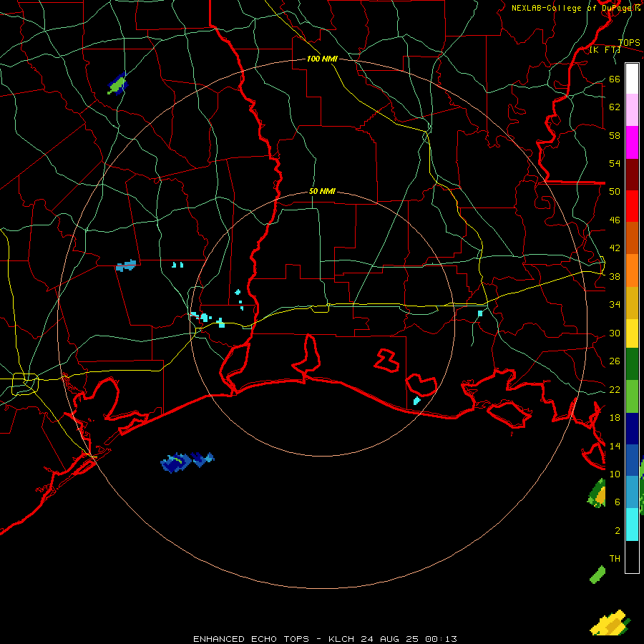Click the bright red legend color block
Image resolution: width=644 pixels, height=644 pixels.
632,206
